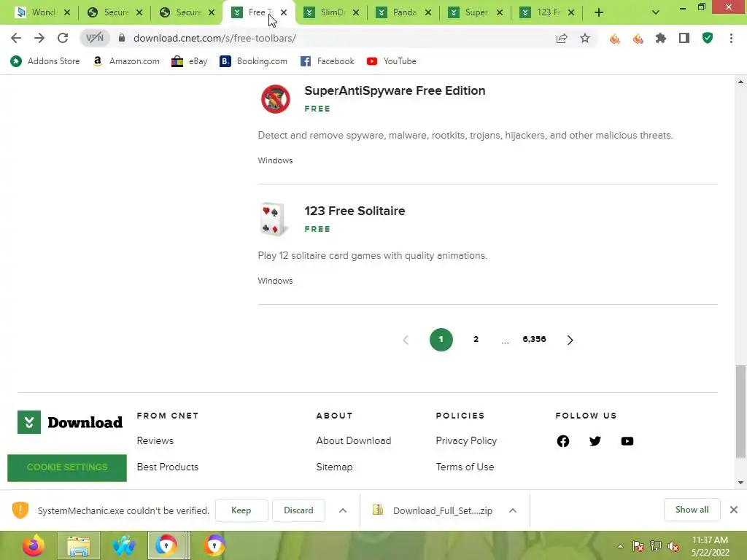The height and width of the screenshot is (560, 747).
Task: Toggle the VPN badge in the address bar
Action: [94, 38]
